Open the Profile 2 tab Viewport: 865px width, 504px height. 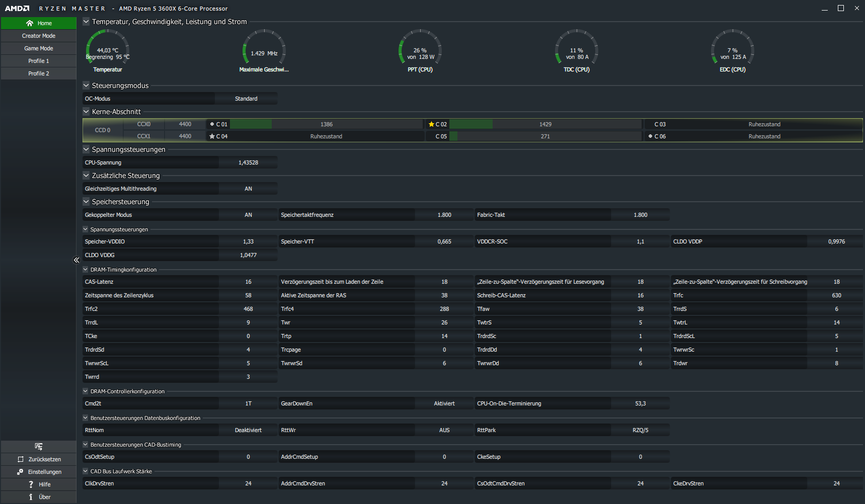(39, 73)
